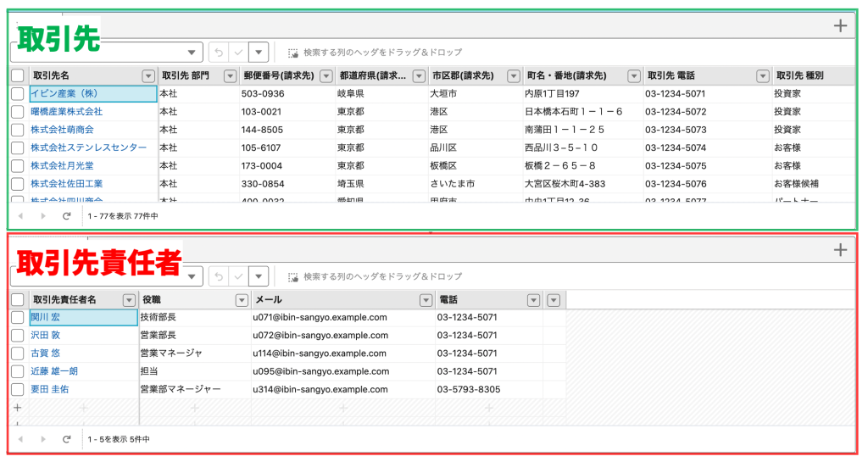Click the plus icon in the 取引先責任者 panel

click(840, 249)
